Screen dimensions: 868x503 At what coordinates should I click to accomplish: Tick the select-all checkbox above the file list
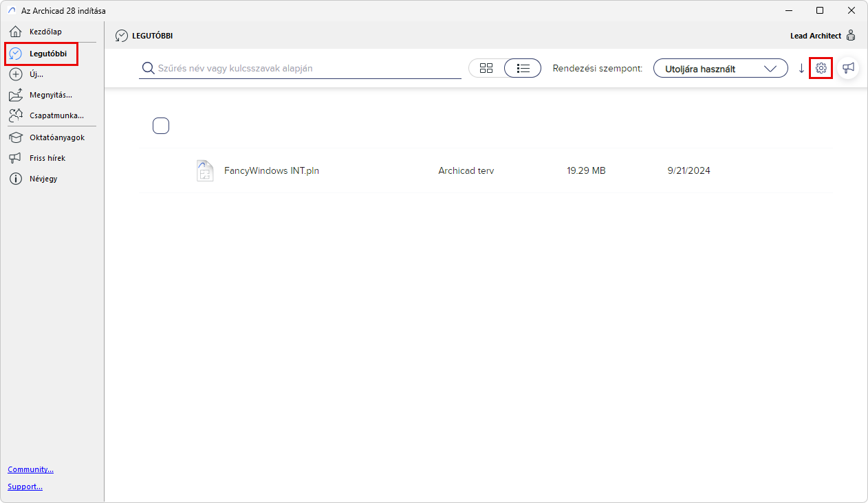161,126
